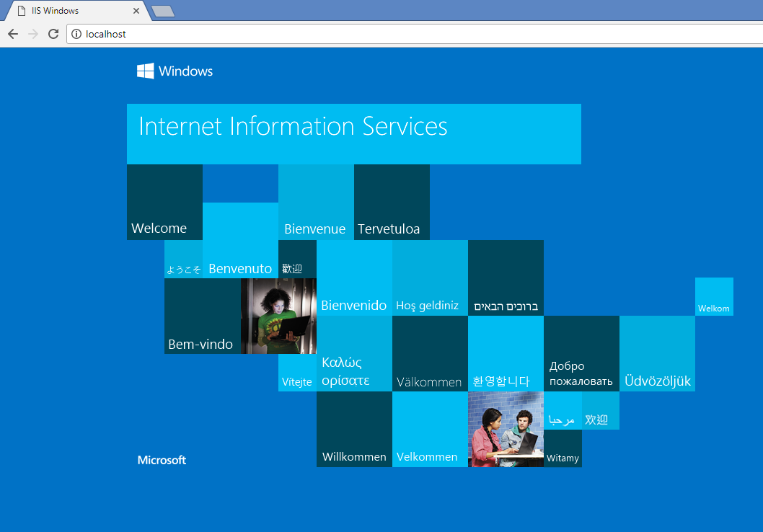The image size is (763, 532).
Task: Click the Velkommen tile
Action: point(430,430)
